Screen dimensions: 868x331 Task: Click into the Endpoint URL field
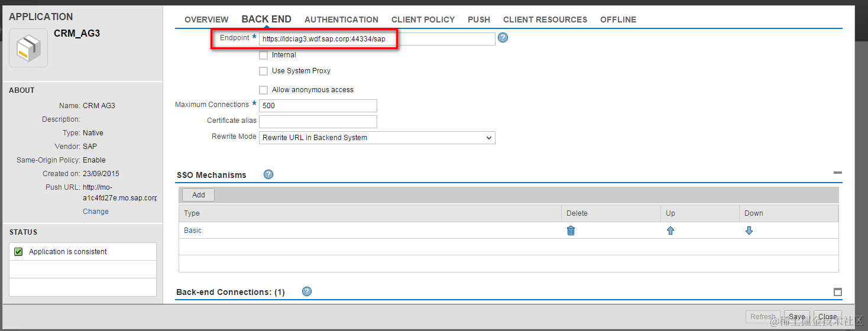tap(377, 39)
